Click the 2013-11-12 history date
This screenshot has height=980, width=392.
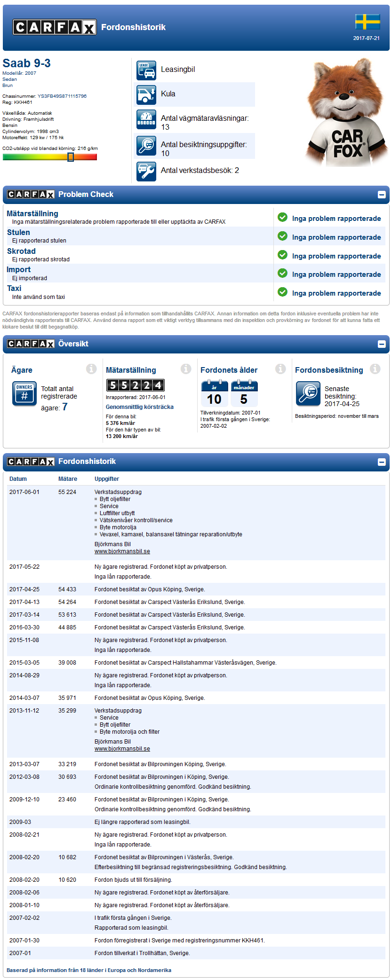click(24, 711)
